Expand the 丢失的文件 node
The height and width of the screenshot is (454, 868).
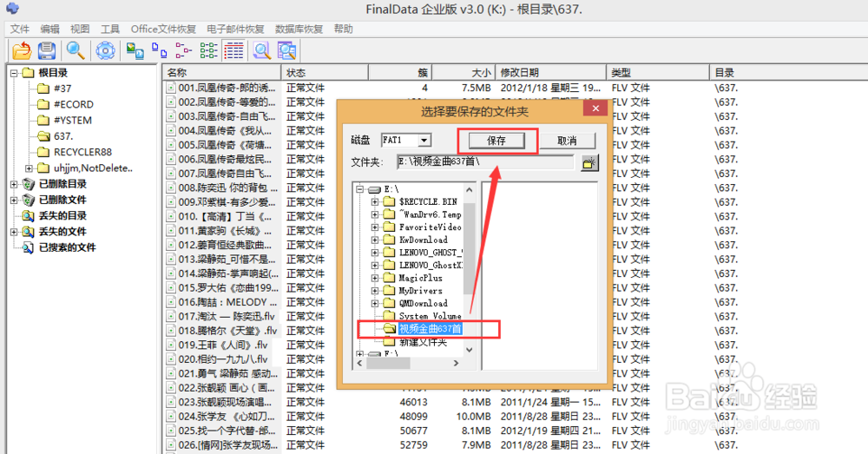(14, 232)
